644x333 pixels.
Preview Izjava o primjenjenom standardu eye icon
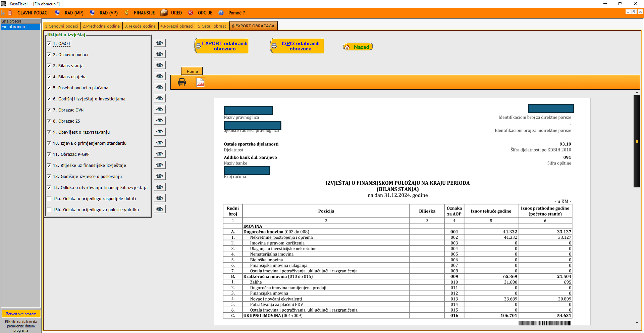(x=160, y=143)
